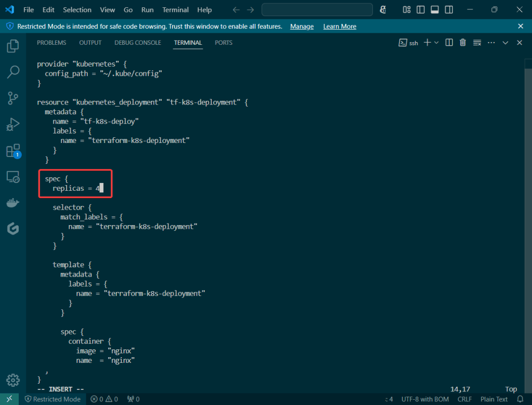Expand the new terminal profile dropdown
The image size is (532, 405).
click(437, 43)
